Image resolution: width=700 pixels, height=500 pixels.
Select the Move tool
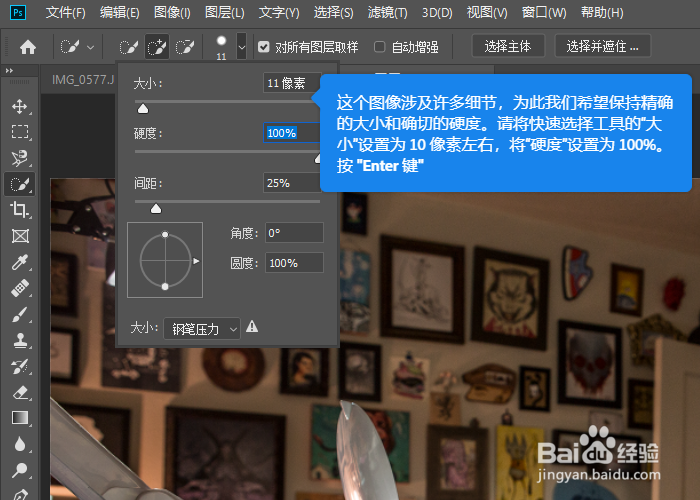coord(20,106)
